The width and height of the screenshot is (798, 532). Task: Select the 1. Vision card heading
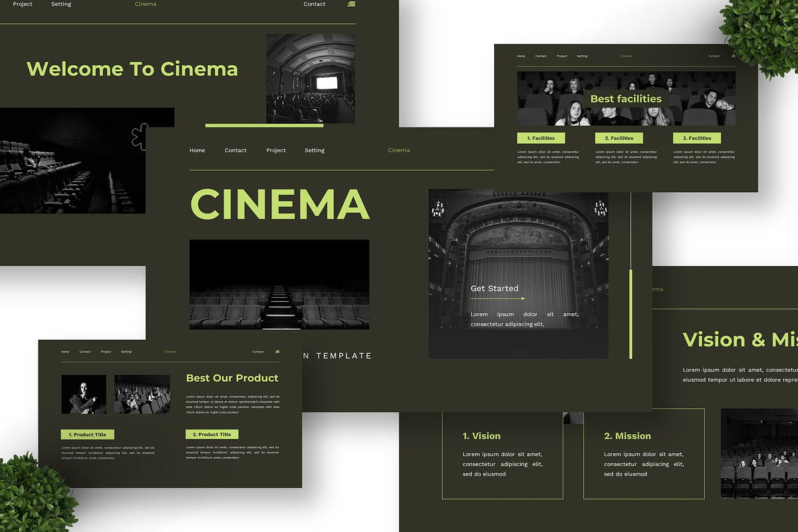coord(481,436)
